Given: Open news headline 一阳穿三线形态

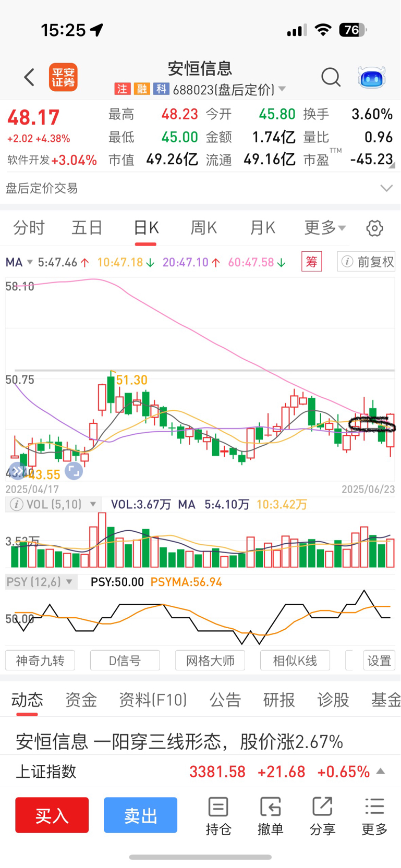Looking at the screenshot, I should click(179, 741).
